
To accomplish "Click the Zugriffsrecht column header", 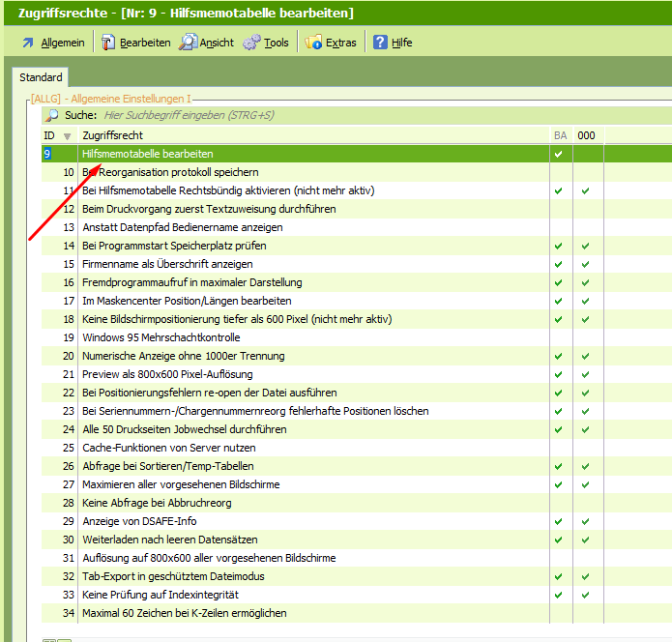I will click(x=313, y=135).
